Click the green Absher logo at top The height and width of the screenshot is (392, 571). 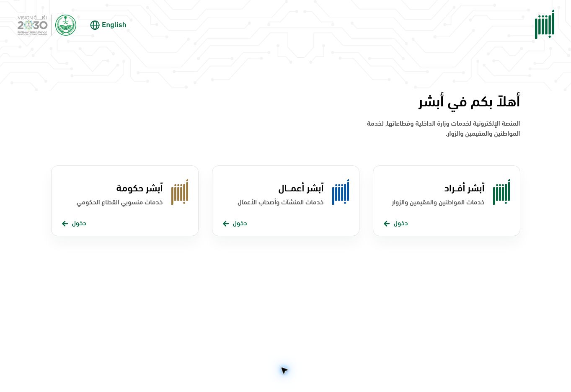[545, 24]
